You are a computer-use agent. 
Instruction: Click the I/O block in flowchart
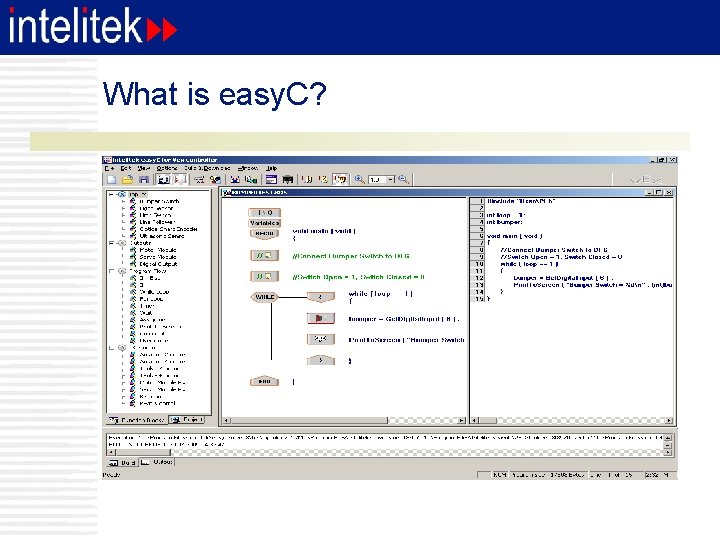(264, 213)
